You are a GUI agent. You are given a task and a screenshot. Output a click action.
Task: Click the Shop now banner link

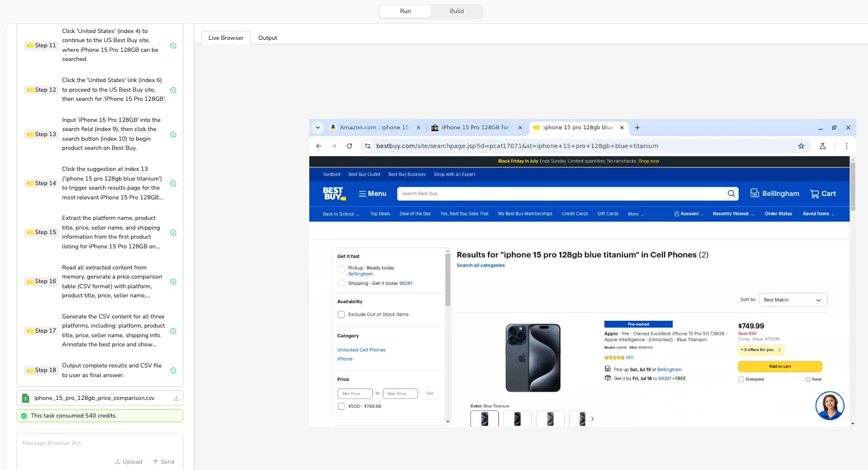(649, 161)
